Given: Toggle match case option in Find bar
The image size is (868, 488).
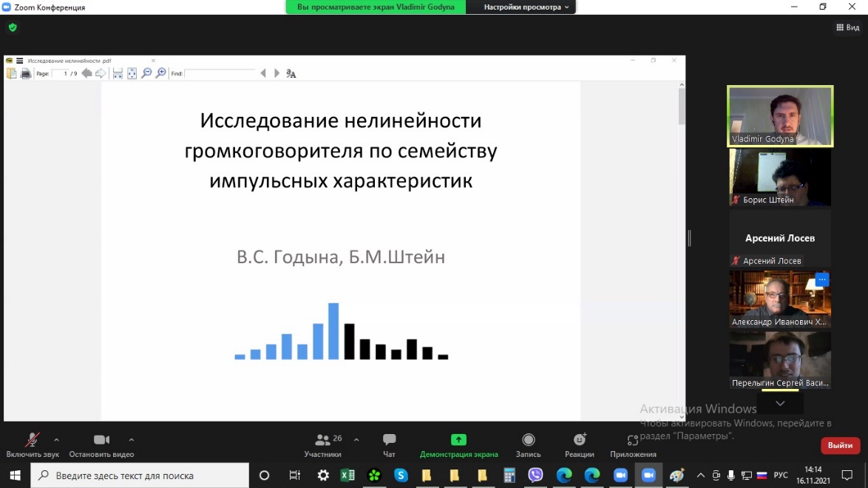Looking at the screenshot, I should [291, 74].
